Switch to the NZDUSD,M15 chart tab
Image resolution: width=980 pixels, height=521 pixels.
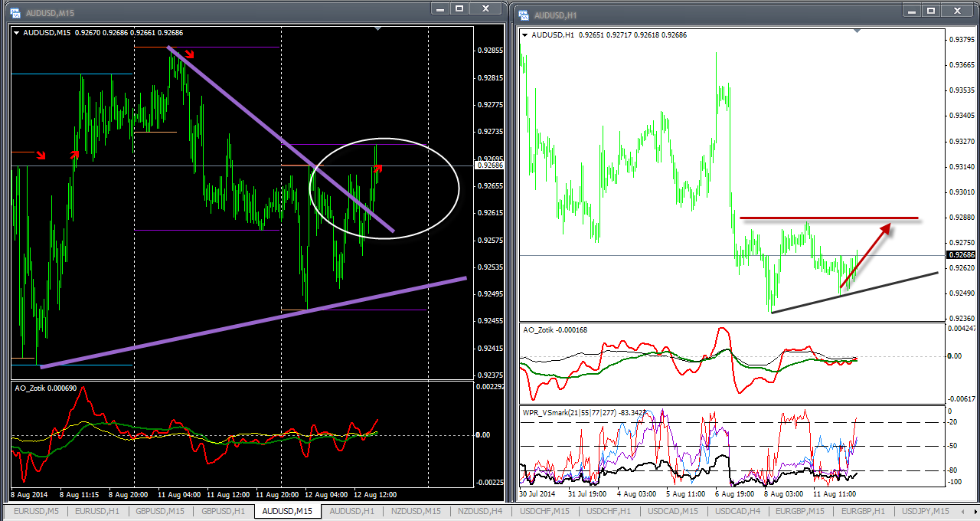coord(416,511)
